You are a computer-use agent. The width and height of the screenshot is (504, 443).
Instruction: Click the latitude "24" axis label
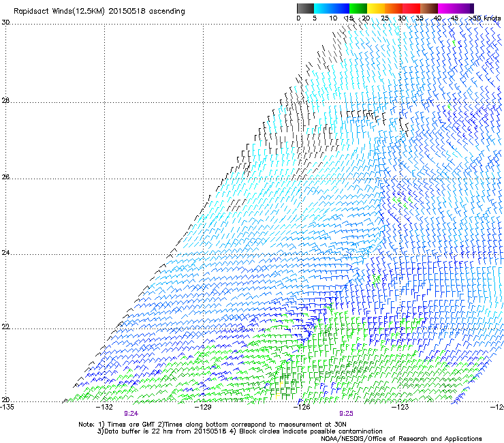pyautogui.click(x=5, y=253)
